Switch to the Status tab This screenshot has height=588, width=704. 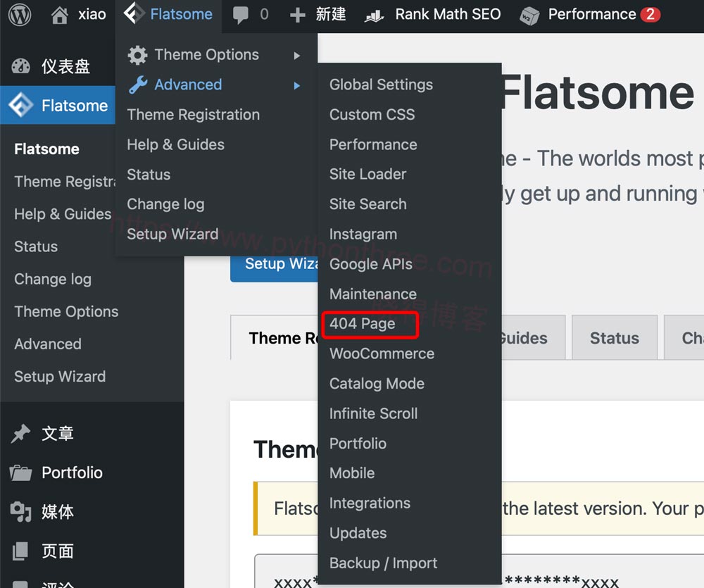point(615,338)
